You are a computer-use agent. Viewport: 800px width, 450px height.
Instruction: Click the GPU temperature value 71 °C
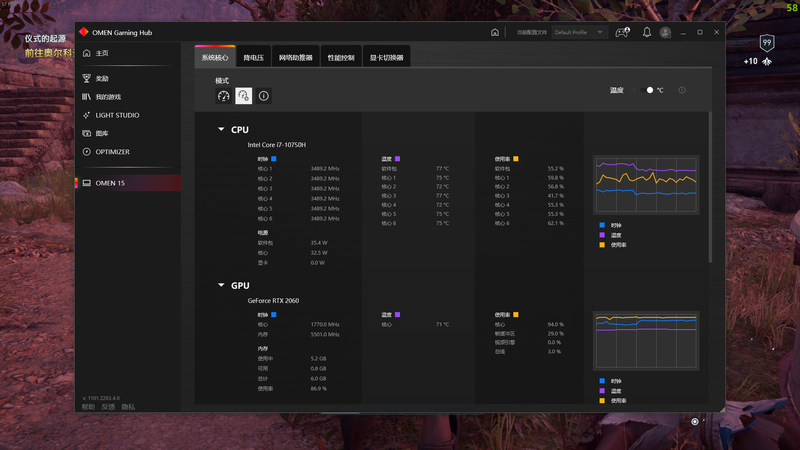click(442, 324)
